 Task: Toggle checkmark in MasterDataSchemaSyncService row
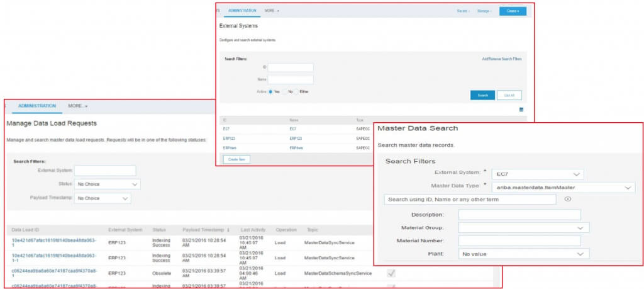391,273
